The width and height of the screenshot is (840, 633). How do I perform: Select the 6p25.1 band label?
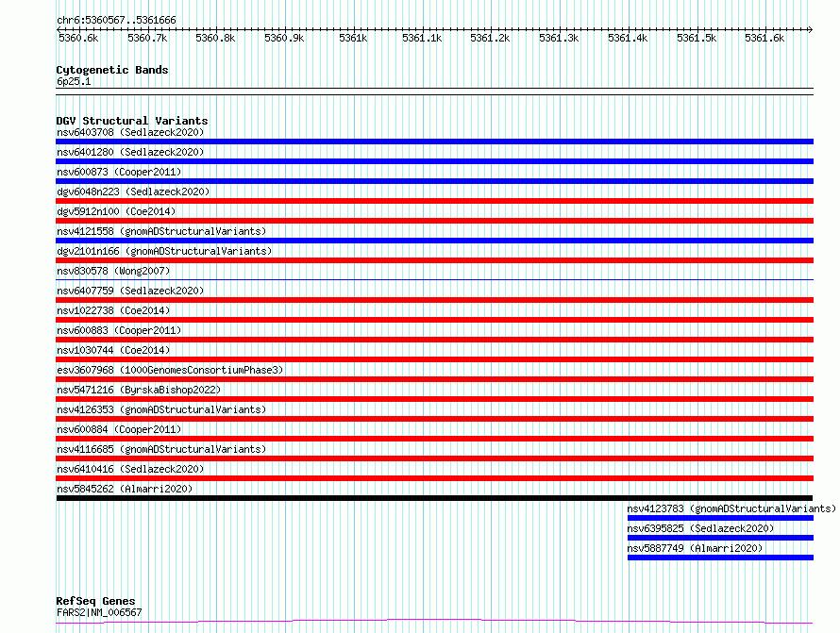coord(74,81)
